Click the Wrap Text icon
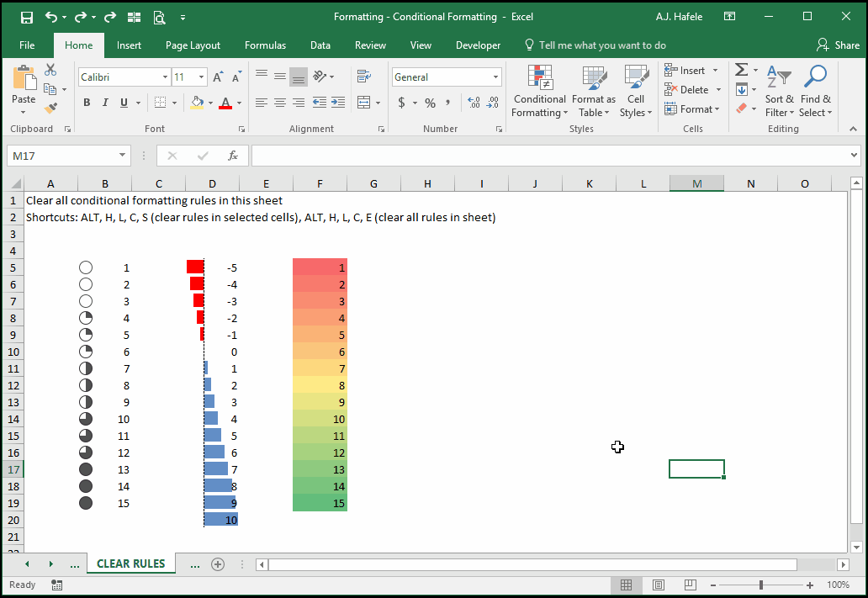This screenshot has width=868, height=598. [x=363, y=77]
